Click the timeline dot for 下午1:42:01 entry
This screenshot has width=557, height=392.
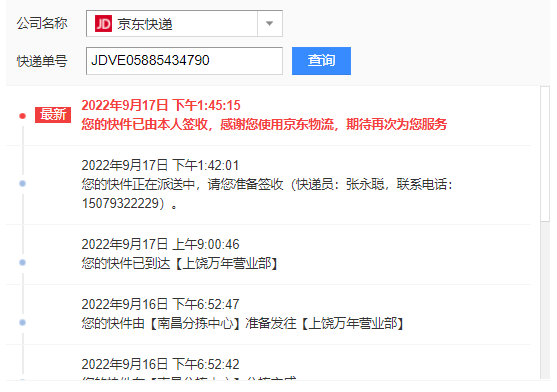22,184
